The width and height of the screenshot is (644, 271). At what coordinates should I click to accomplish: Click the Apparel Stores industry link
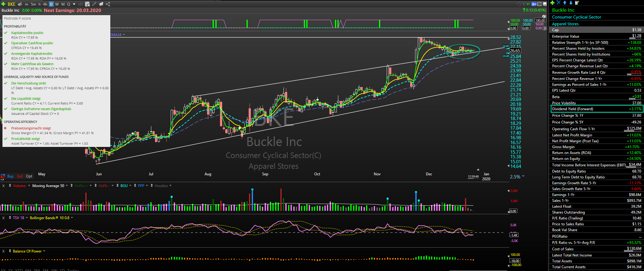coord(565,24)
